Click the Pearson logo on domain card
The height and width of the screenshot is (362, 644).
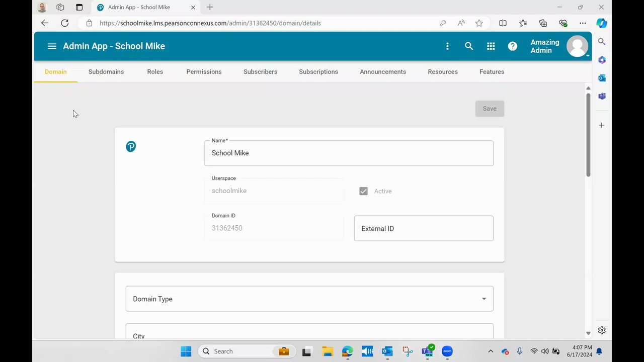pos(131,146)
